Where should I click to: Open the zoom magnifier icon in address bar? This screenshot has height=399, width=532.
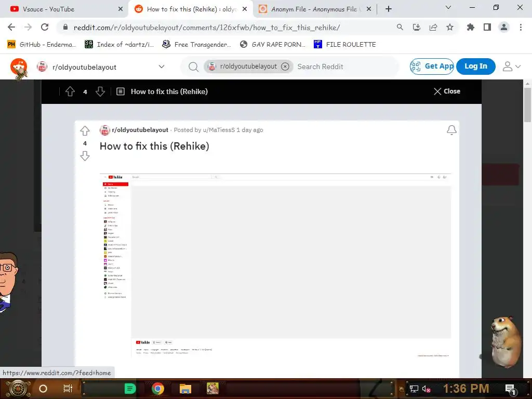pyautogui.click(x=400, y=27)
